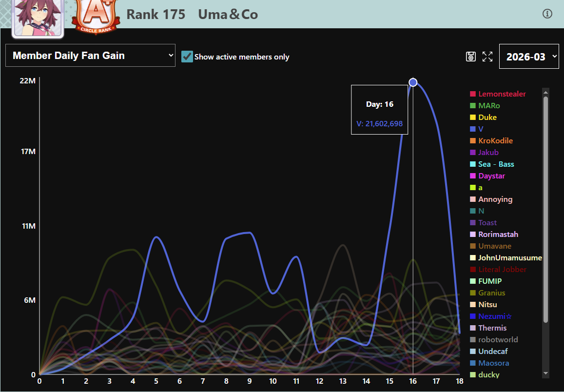Click the Day 16 data point marker

(x=413, y=82)
